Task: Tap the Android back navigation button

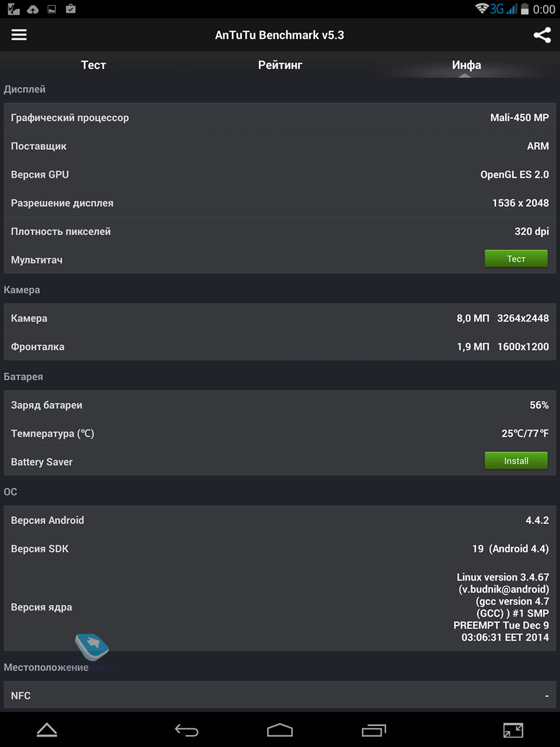Action: pos(187,730)
